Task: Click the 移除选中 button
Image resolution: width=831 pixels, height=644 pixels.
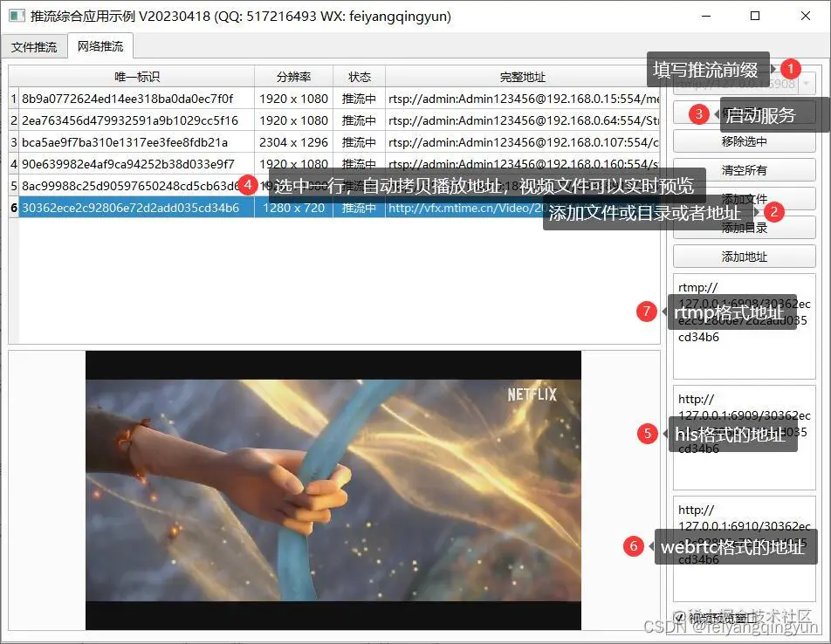Action: coord(744,141)
